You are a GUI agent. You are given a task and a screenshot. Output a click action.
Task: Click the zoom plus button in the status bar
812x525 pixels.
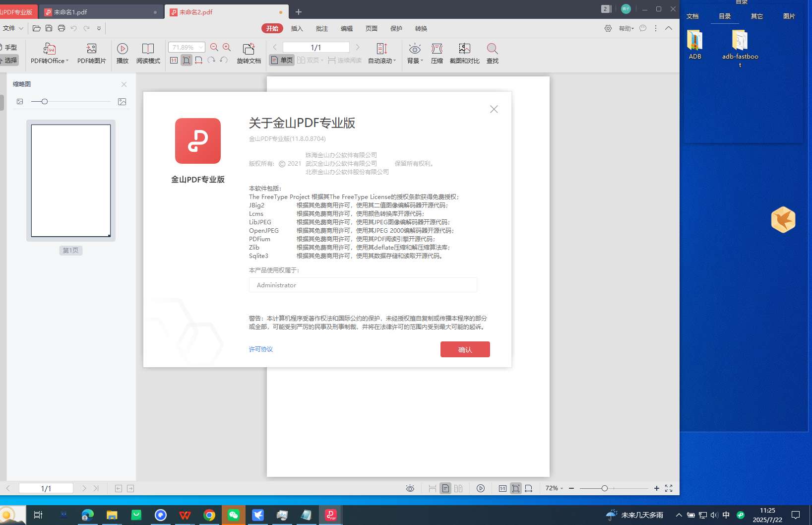656,488
